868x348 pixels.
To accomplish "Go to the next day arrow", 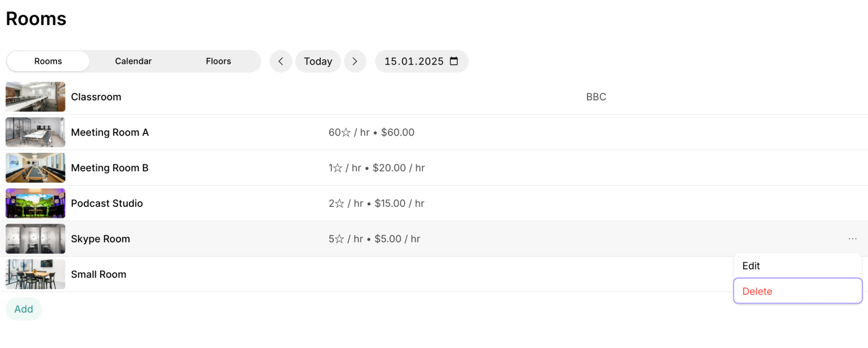I will pyautogui.click(x=355, y=61).
